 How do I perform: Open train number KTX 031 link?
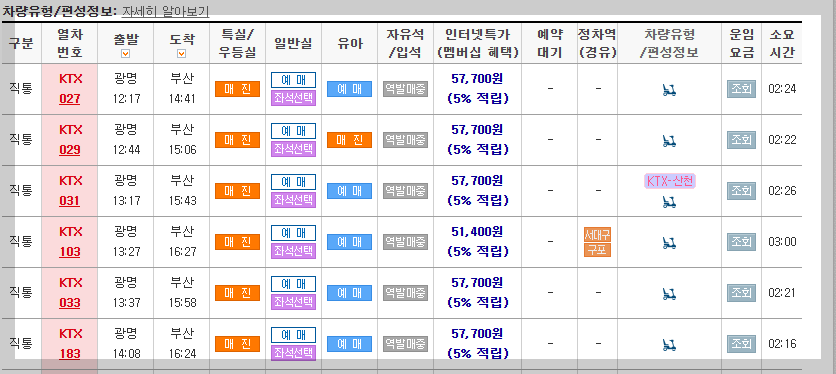point(70,201)
